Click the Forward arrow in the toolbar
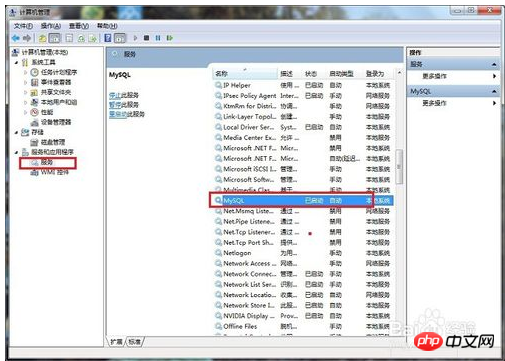The image size is (505, 361). (27, 38)
